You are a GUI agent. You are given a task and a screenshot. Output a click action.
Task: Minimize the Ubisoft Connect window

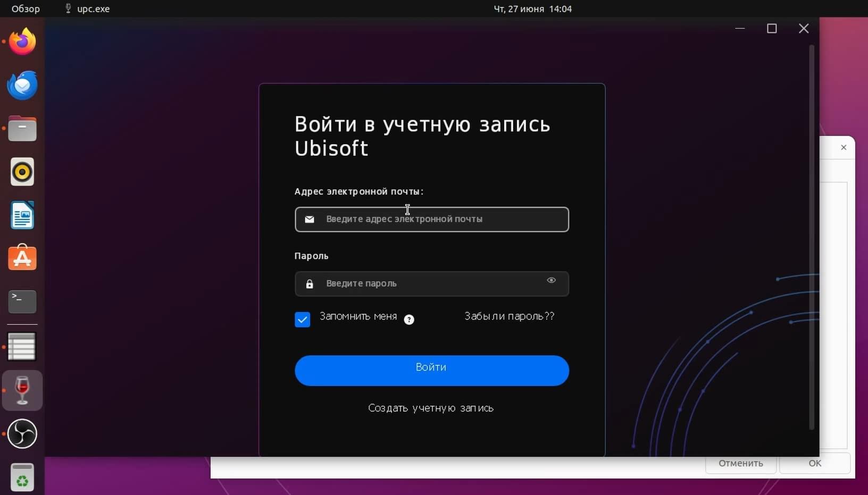coord(740,28)
